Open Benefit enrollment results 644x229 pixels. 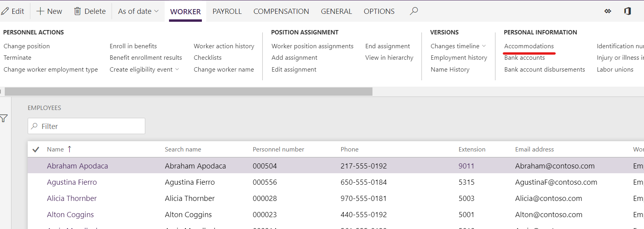pos(146,57)
